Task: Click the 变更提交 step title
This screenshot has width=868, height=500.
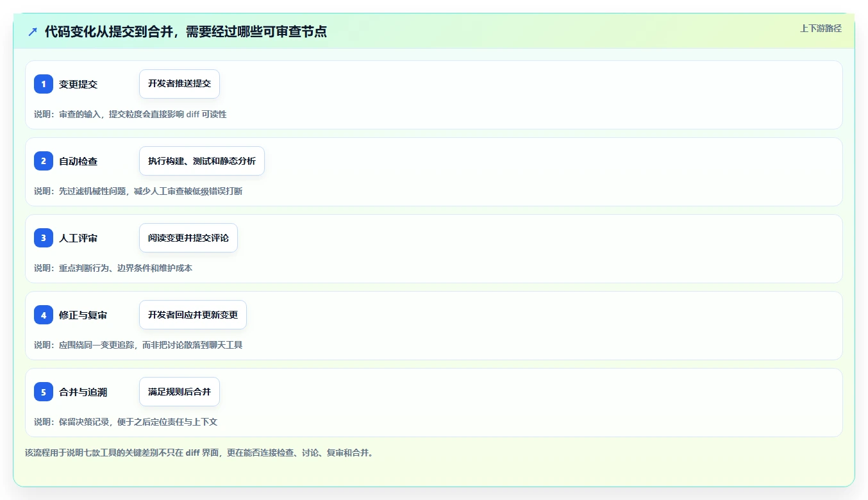Action: [x=78, y=84]
